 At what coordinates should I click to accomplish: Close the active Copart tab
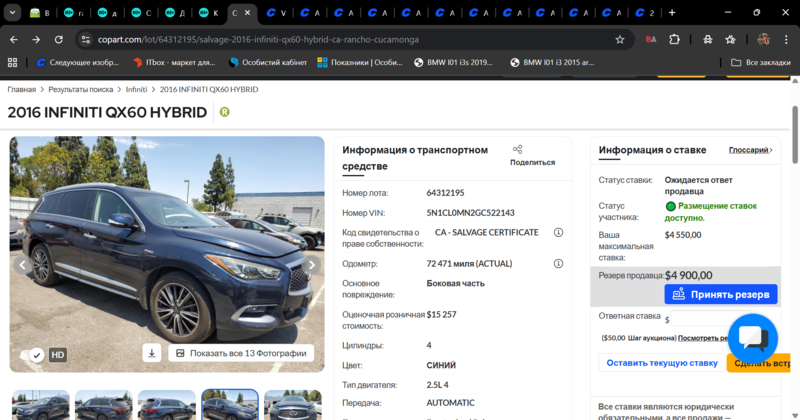tap(247, 13)
